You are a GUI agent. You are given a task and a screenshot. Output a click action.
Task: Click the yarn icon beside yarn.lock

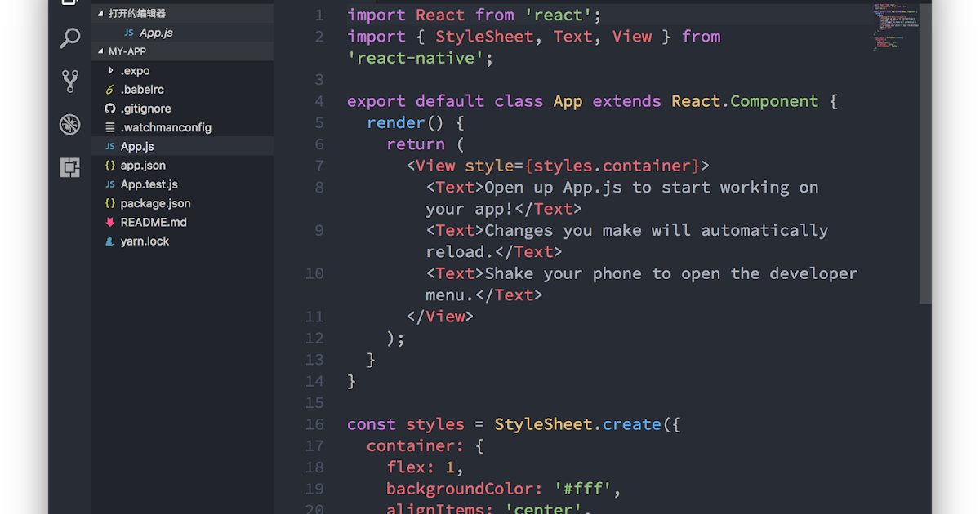pyautogui.click(x=110, y=241)
